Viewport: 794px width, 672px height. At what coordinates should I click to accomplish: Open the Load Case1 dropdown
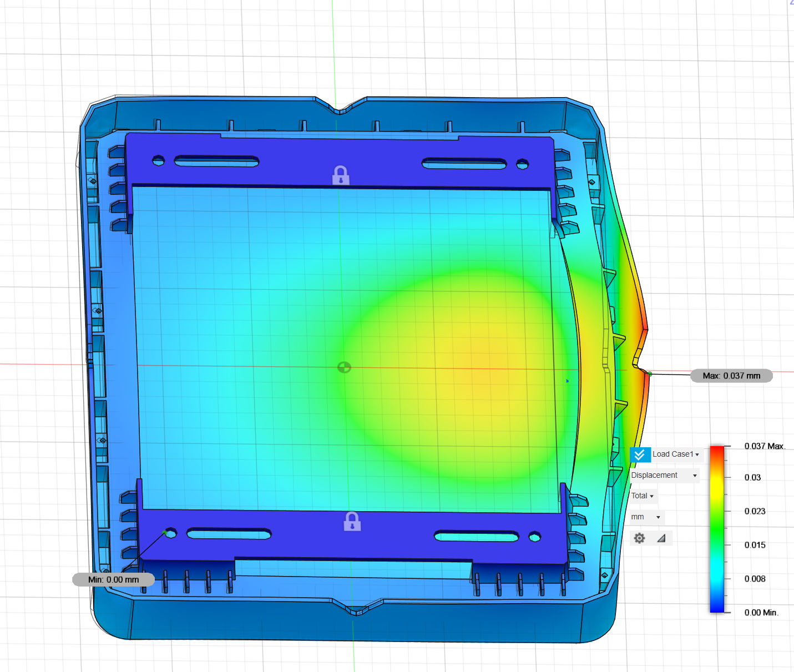pos(675,454)
